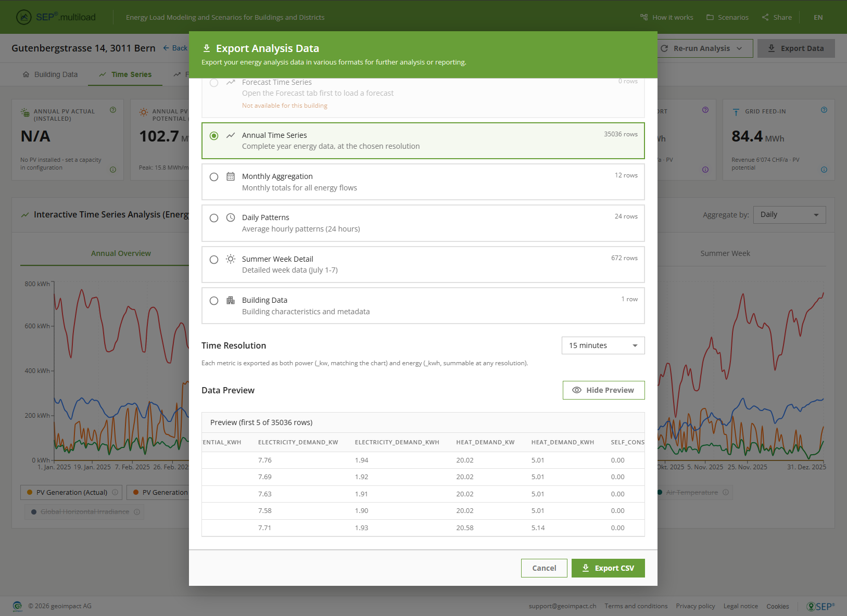
Task: Select the Forecast Time Series radio button
Action: [x=214, y=83]
